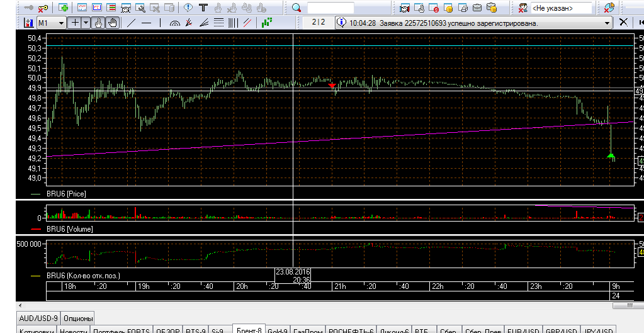Open table settings wrench icon
644x333 pixels.
140,8
